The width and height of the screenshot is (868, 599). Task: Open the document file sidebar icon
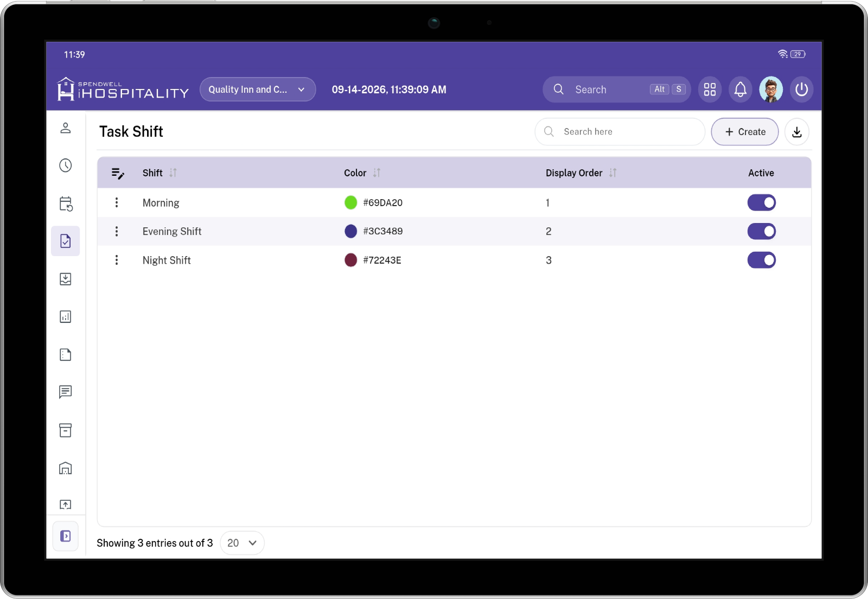coord(66,355)
